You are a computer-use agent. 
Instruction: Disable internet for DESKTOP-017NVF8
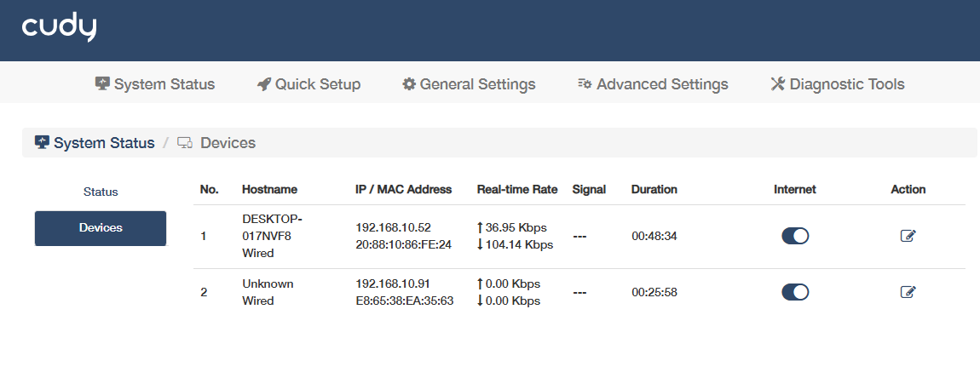click(x=795, y=237)
